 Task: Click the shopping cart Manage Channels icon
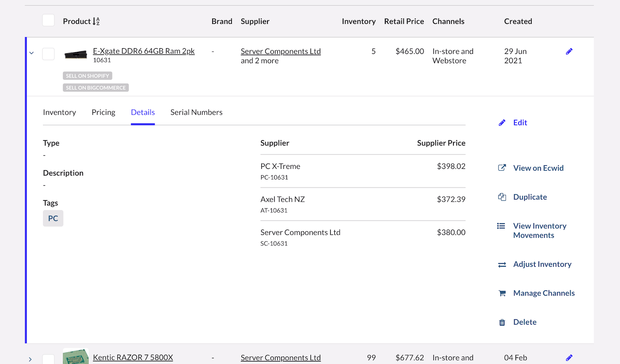click(502, 293)
